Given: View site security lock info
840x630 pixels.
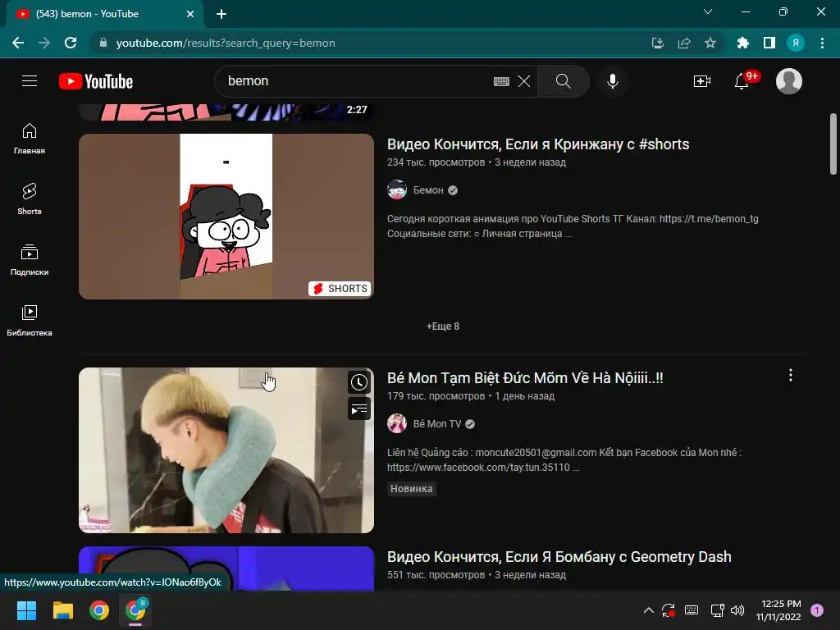Looking at the screenshot, I should (x=103, y=43).
